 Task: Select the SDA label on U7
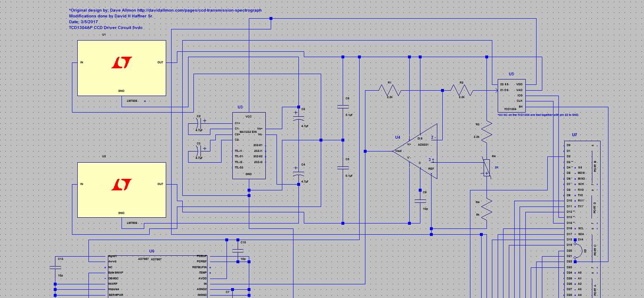(x=581, y=234)
